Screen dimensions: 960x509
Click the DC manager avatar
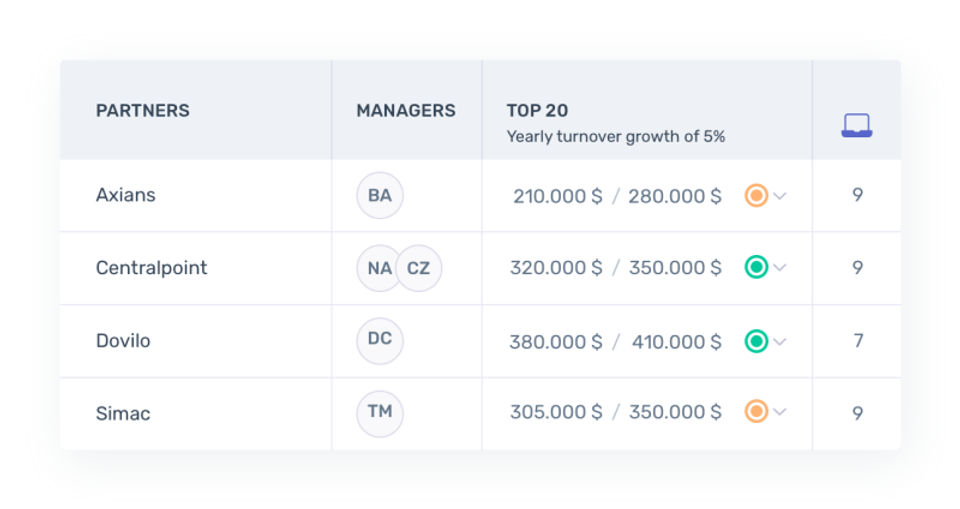click(380, 340)
